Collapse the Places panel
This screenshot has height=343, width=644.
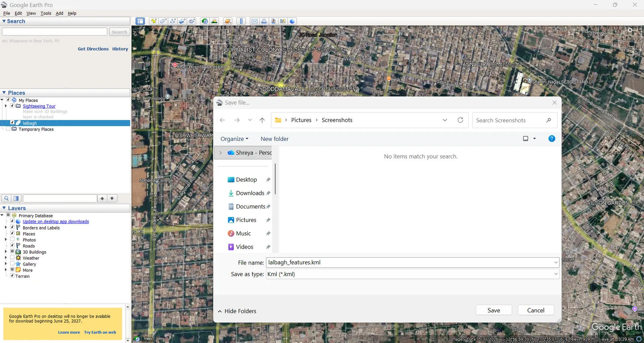coord(4,93)
